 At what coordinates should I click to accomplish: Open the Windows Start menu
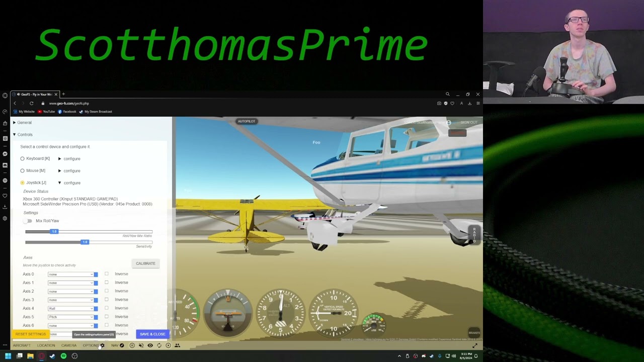pyautogui.click(x=8, y=356)
